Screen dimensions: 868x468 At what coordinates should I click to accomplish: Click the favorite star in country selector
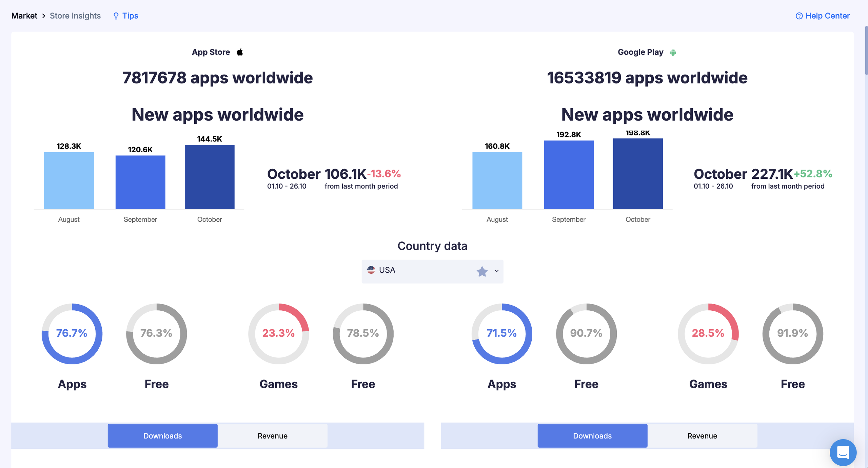tap(482, 271)
